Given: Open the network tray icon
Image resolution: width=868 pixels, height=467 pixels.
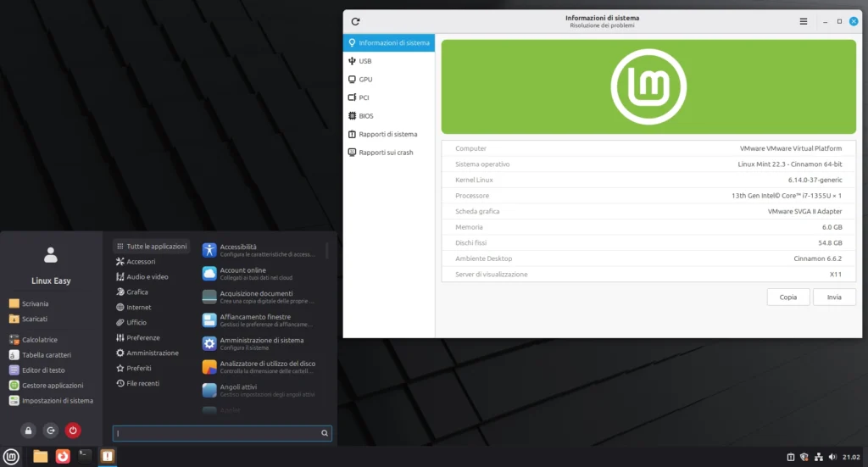Looking at the screenshot, I should click(x=819, y=457).
